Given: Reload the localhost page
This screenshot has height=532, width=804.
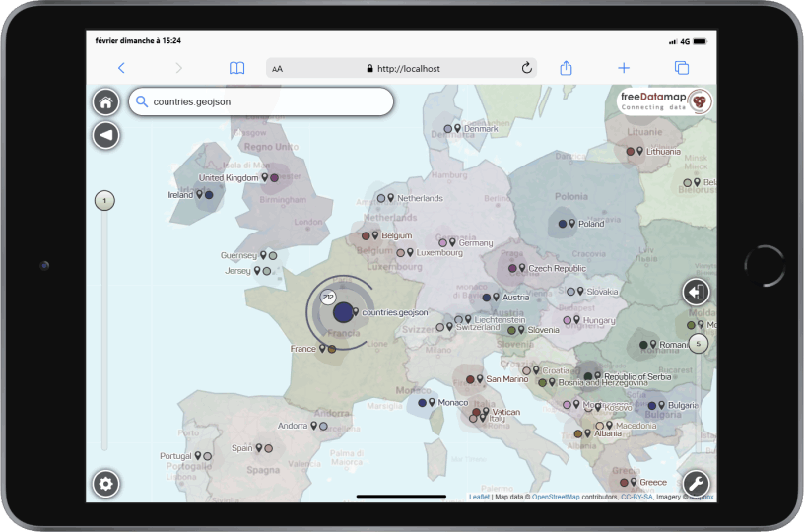Looking at the screenshot, I should pyautogui.click(x=527, y=68).
